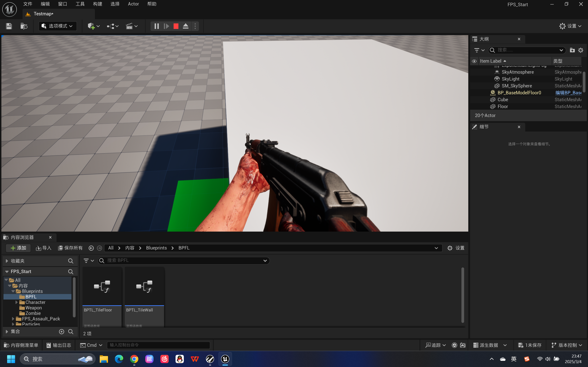588x367 pixels.
Task: Open the play options three dots menu
Action: (195, 26)
